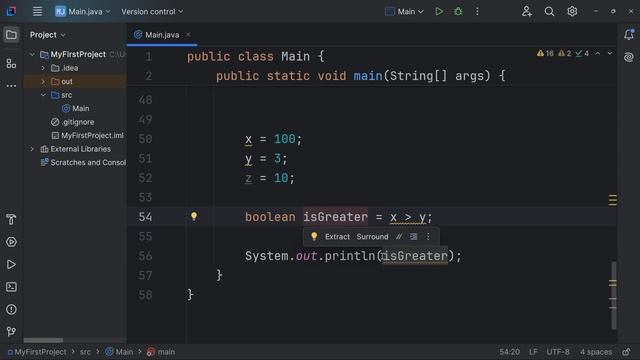The height and width of the screenshot is (360, 640).
Task: Reformat code via floating toolbar icon
Action: point(413,237)
